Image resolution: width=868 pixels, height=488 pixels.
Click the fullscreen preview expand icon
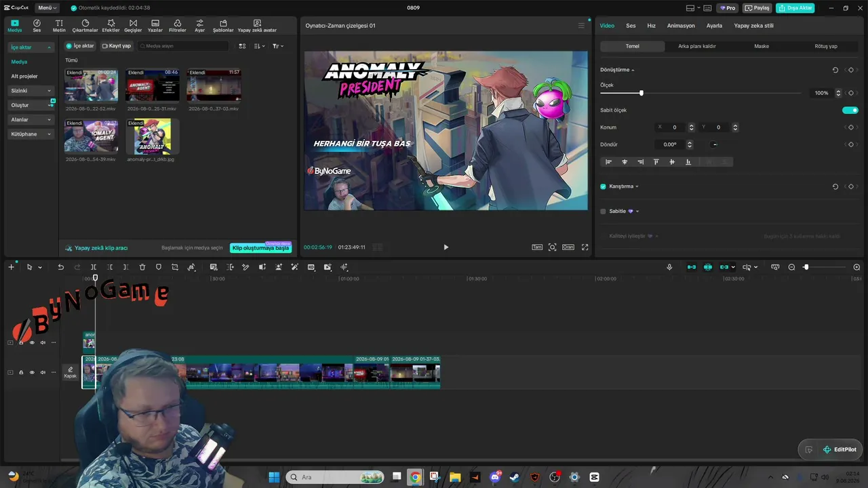coord(585,247)
